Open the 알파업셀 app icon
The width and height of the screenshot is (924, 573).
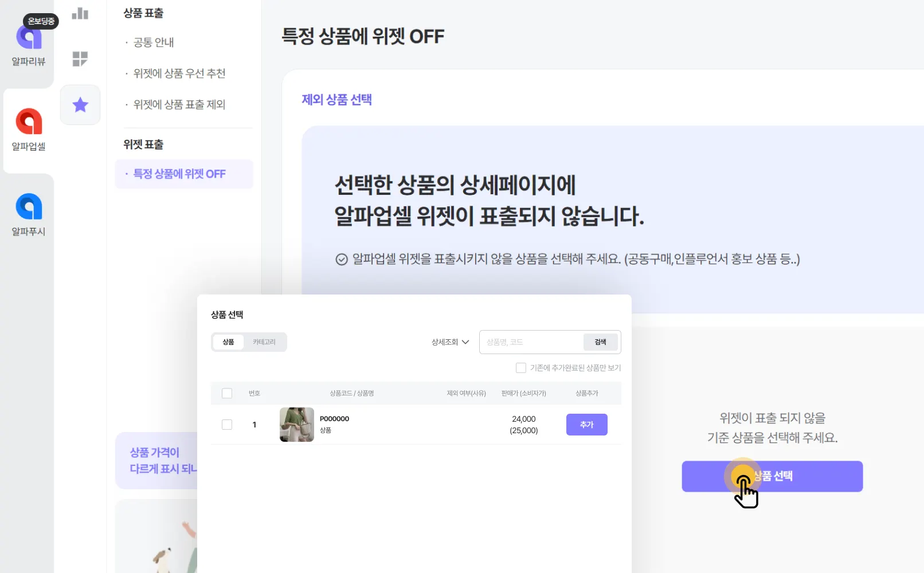coord(29,121)
